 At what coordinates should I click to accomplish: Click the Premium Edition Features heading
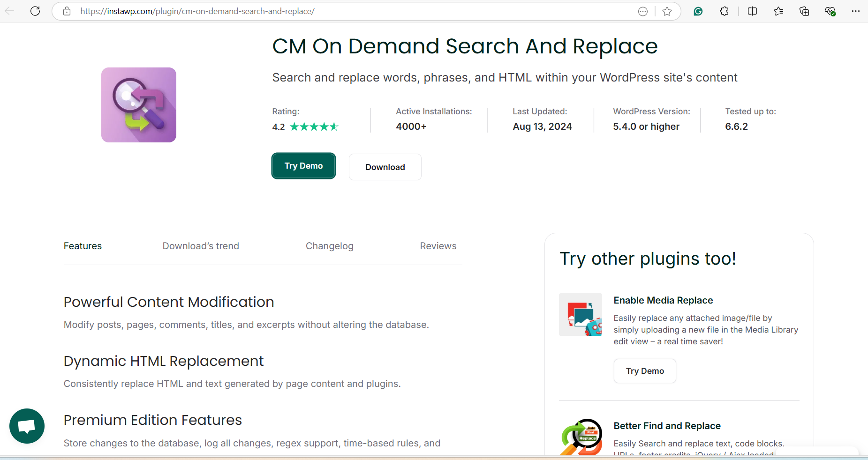153,420
